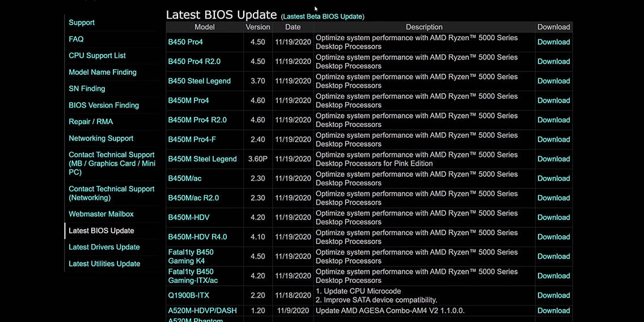Viewport: 644px width, 322px height.
Task: Open the B450M-HDV model link
Action: click(x=189, y=218)
